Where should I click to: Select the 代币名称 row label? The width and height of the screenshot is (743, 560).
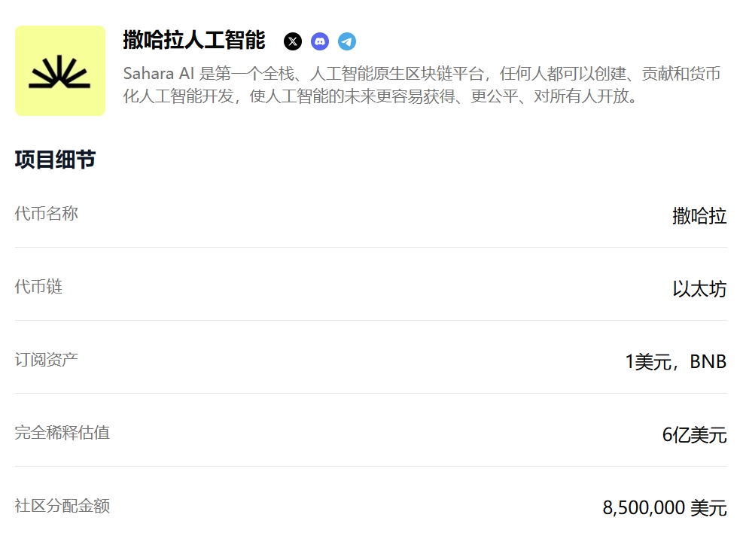47,213
